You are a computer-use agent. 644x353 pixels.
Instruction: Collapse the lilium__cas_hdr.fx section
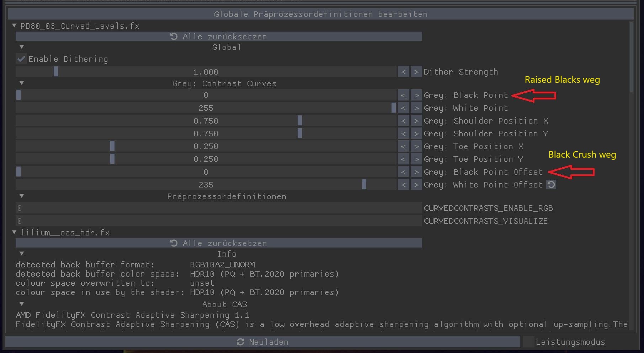[14, 232]
